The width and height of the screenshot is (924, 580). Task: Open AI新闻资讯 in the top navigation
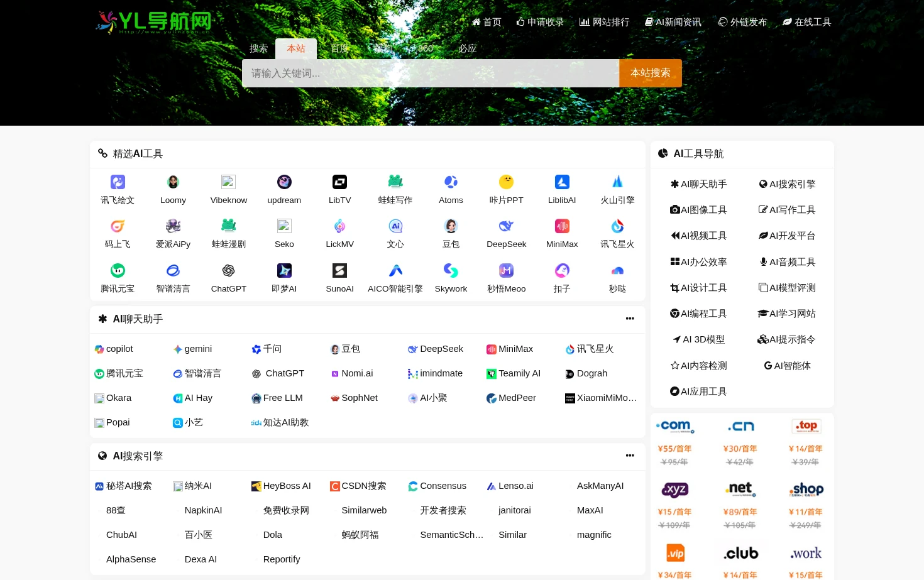tap(673, 22)
